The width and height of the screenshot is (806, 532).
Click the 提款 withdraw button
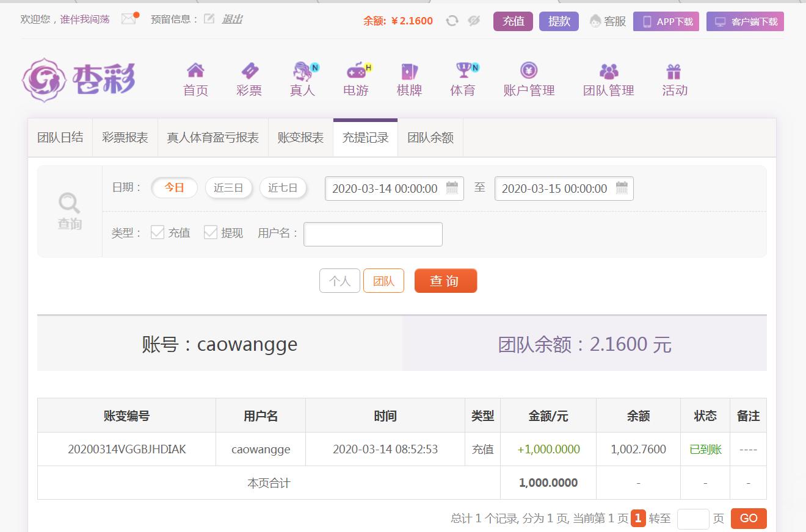click(559, 21)
